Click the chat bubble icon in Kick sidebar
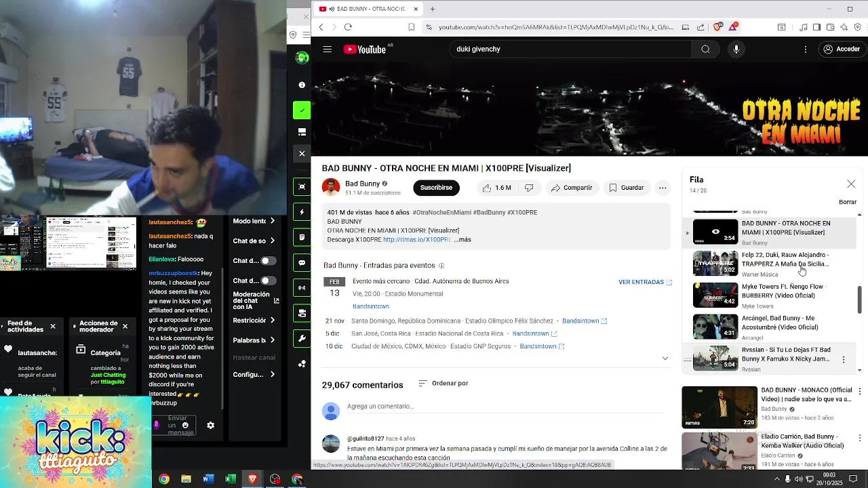The image size is (868, 488). (302, 262)
